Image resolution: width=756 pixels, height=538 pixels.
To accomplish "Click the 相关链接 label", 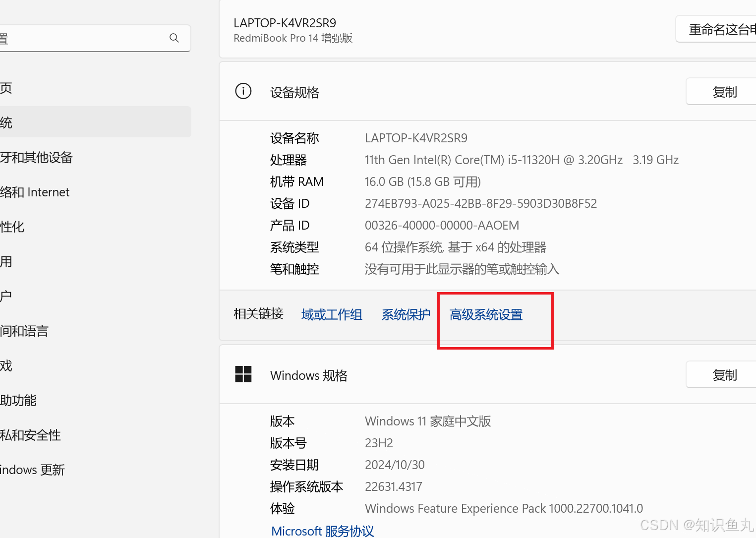I will click(258, 314).
